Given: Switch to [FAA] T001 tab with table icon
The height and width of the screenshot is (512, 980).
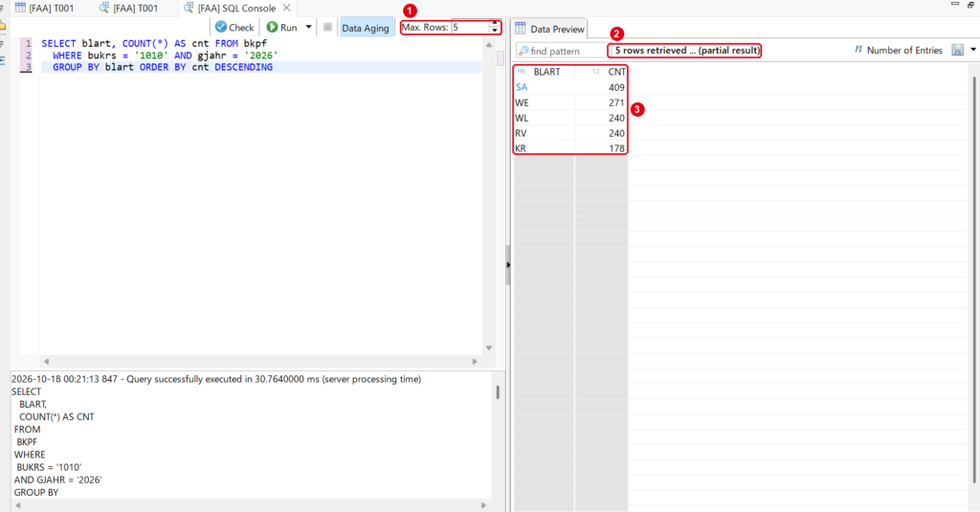Looking at the screenshot, I should pyautogui.click(x=44, y=8).
